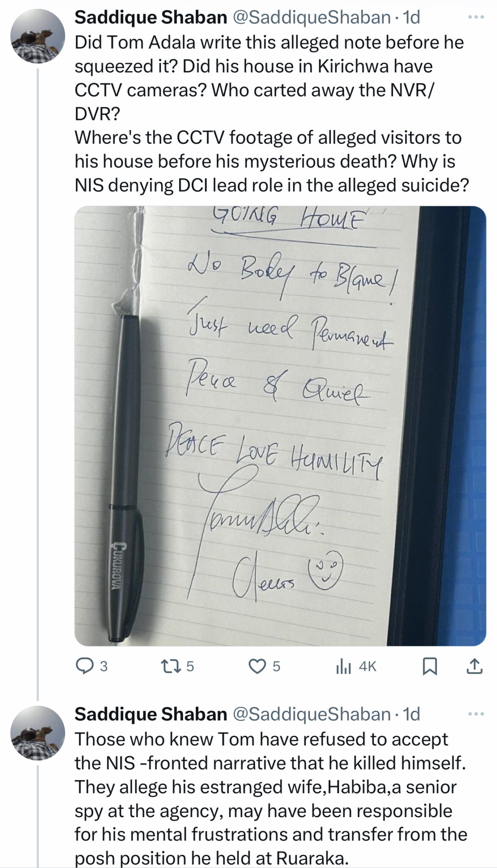Open Saddique Shaban avatar on second tweet
Image resolution: width=497 pixels, height=868 pixels.
pyautogui.click(x=38, y=733)
